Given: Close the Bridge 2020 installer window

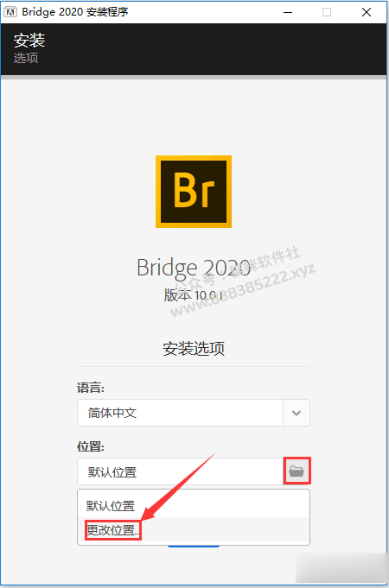Looking at the screenshot, I should pos(367,12).
